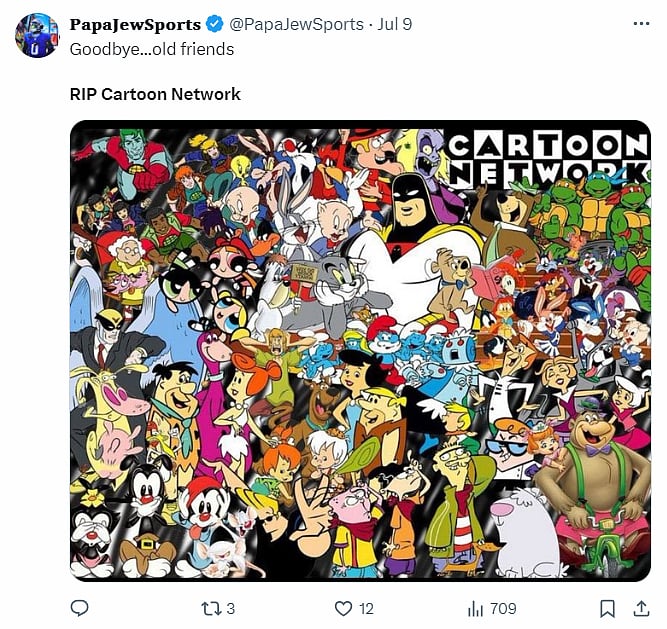Click the PapaJewSports display name
The width and height of the screenshot is (667, 629).
tap(135, 24)
